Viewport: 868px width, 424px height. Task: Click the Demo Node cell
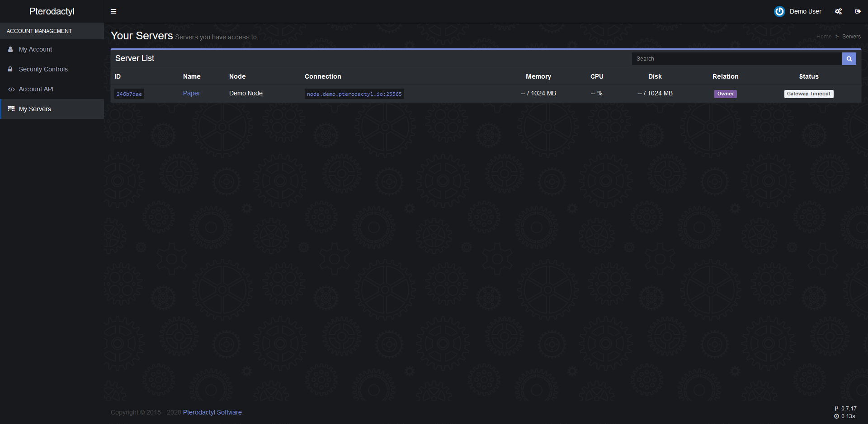[246, 93]
